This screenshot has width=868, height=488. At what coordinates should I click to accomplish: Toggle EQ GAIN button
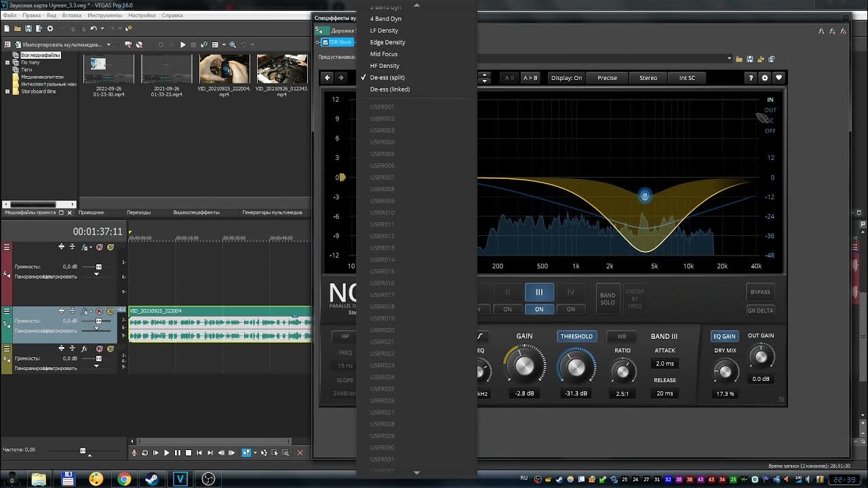(x=724, y=336)
